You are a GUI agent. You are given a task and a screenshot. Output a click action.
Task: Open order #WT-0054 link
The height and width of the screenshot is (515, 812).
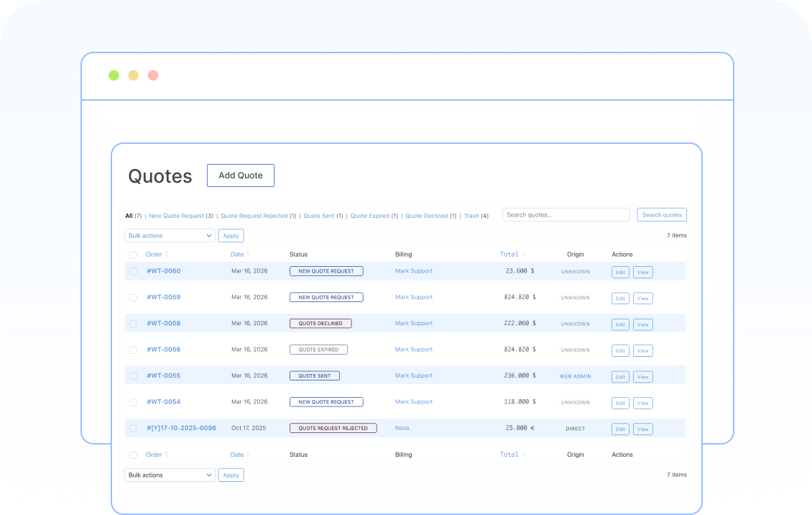point(164,402)
